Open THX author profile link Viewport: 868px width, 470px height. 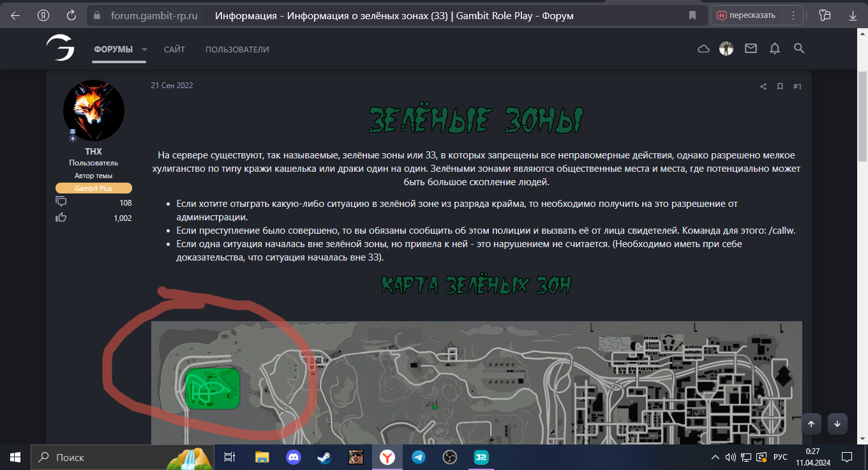coord(93,152)
